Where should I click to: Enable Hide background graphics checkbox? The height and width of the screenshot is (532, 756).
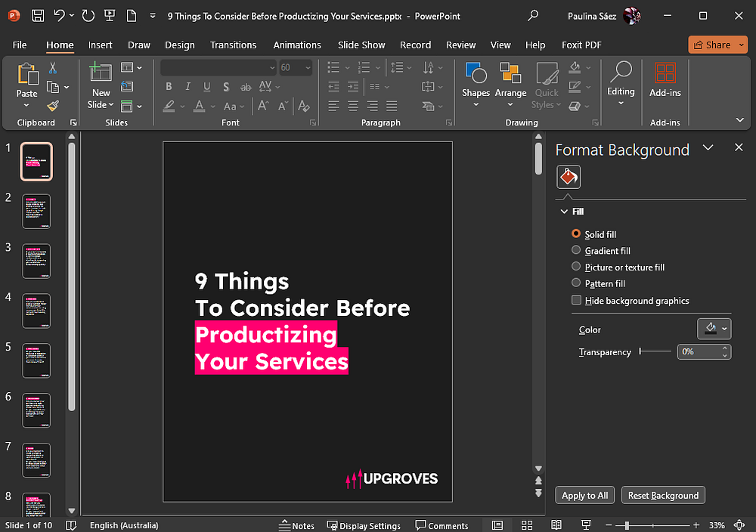(577, 300)
